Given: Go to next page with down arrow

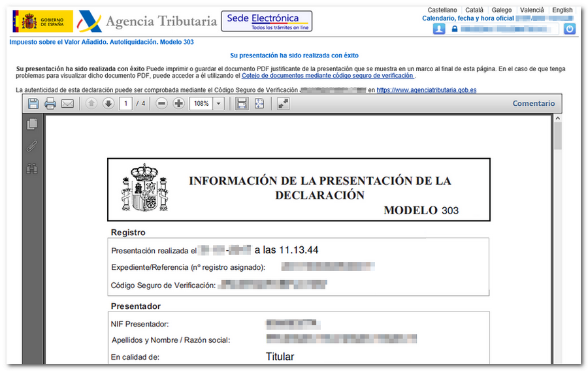Looking at the screenshot, I should pyautogui.click(x=108, y=103).
